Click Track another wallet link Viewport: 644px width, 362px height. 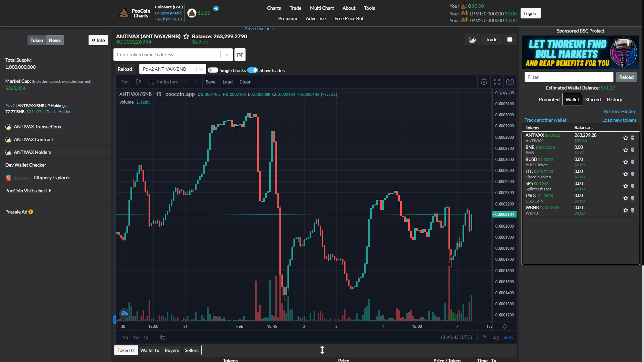pos(545,120)
